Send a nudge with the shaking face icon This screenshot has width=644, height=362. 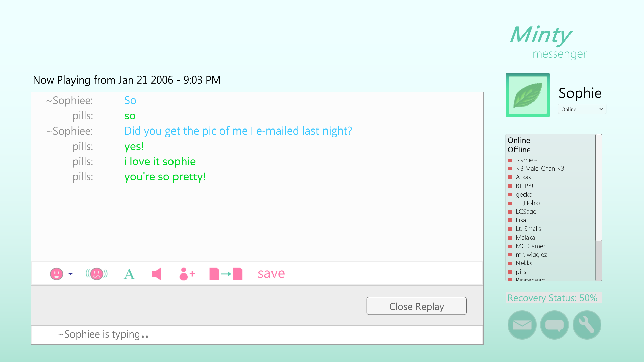coord(97,274)
